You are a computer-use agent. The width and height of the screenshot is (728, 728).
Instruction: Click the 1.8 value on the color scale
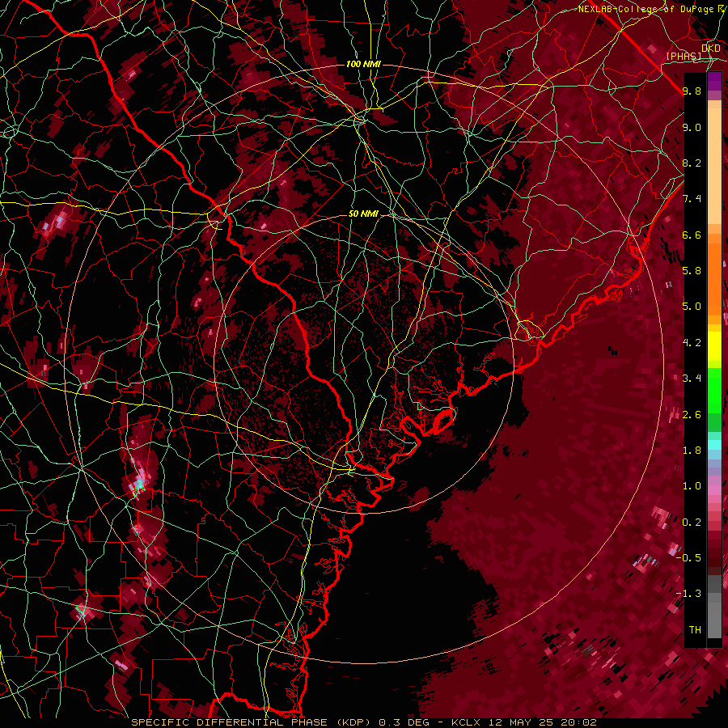(x=692, y=451)
